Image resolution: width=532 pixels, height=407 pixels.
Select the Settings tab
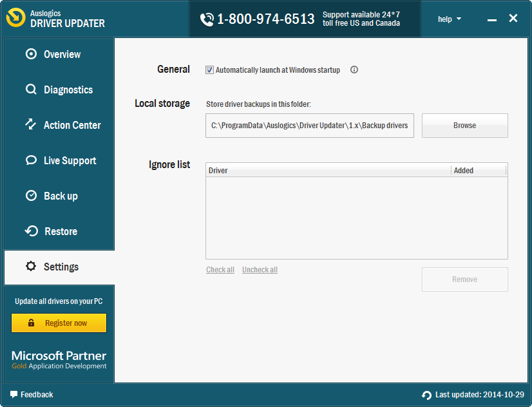pos(59,267)
